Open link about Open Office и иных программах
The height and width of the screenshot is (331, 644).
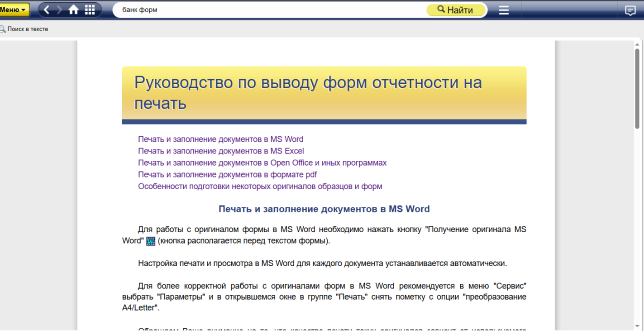pyautogui.click(x=262, y=163)
